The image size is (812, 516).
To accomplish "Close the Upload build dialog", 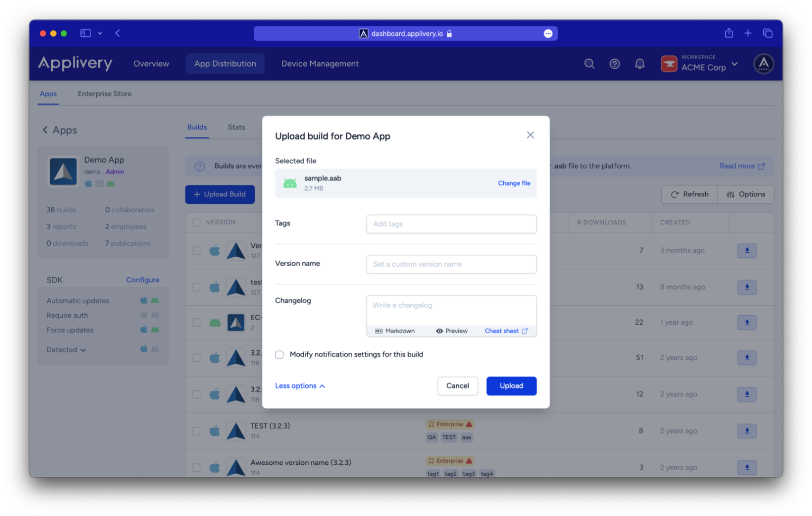I will click(530, 135).
